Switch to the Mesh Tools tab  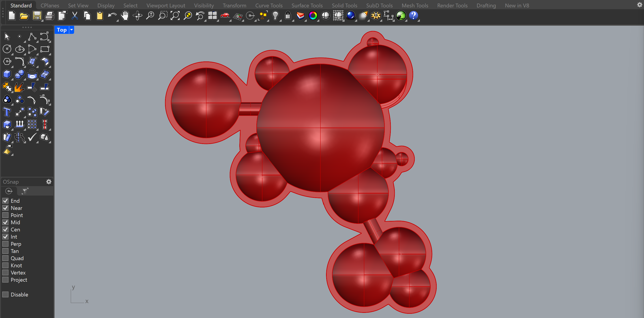pos(415,5)
